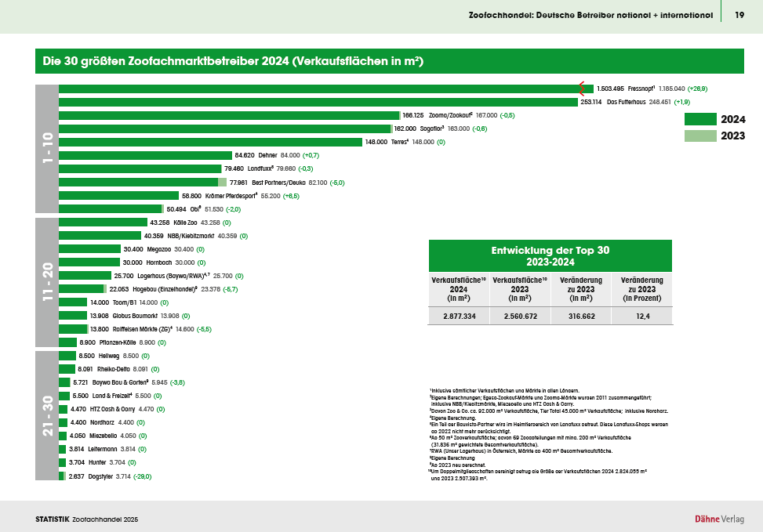Click the Dähne Verlag logo
This screenshot has height=532, width=763.
tap(719, 519)
